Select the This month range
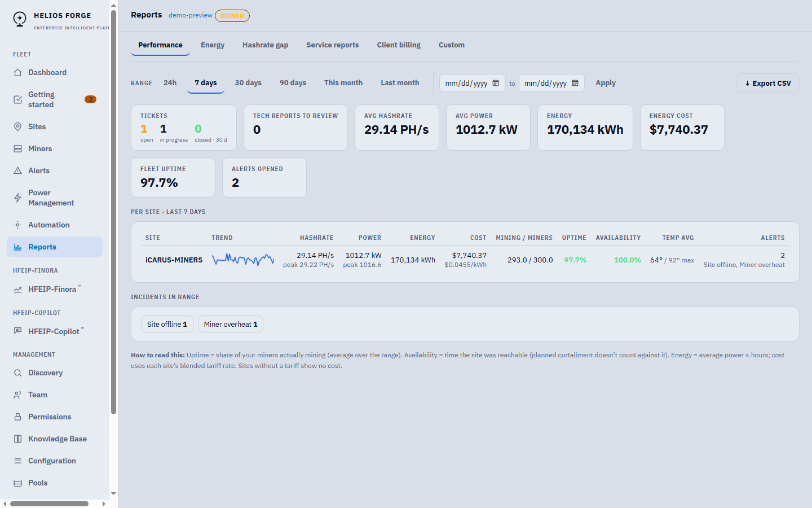This screenshot has width=812, height=508. [343, 83]
